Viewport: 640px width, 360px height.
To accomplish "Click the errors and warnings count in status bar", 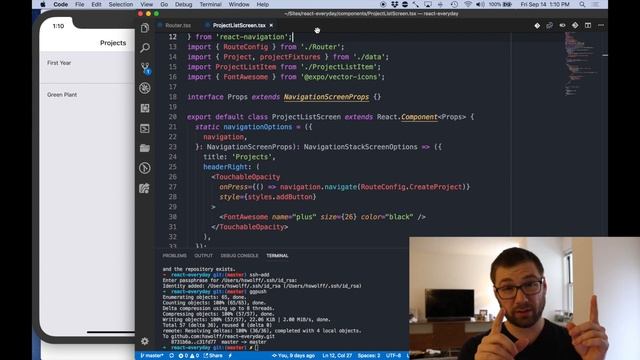I will point(189,356).
